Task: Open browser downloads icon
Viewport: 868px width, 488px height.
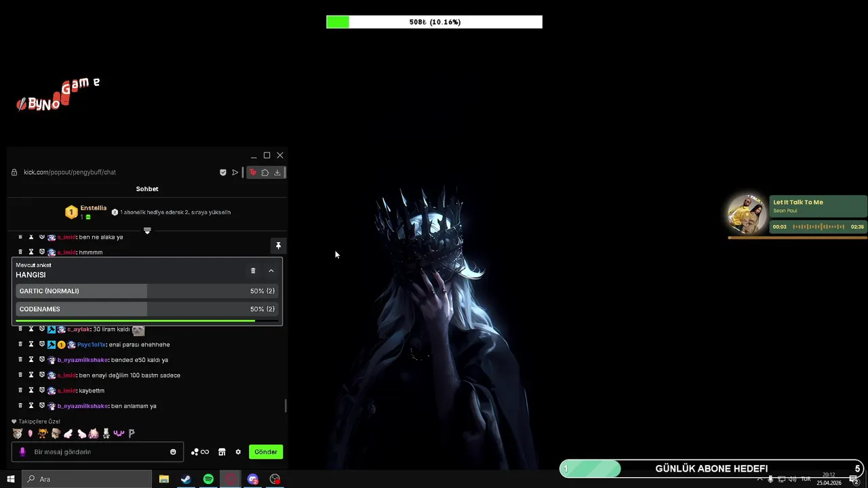Action: pos(277,172)
